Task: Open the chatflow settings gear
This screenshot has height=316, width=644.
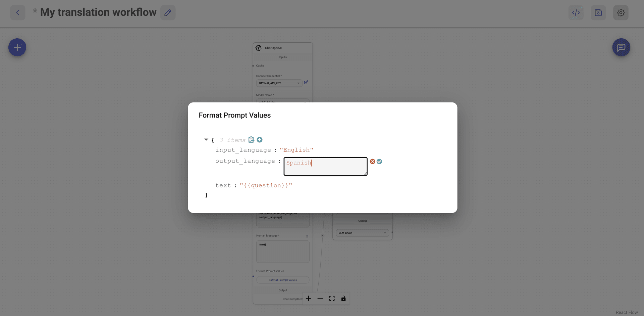Action: pyautogui.click(x=621, y=13)
